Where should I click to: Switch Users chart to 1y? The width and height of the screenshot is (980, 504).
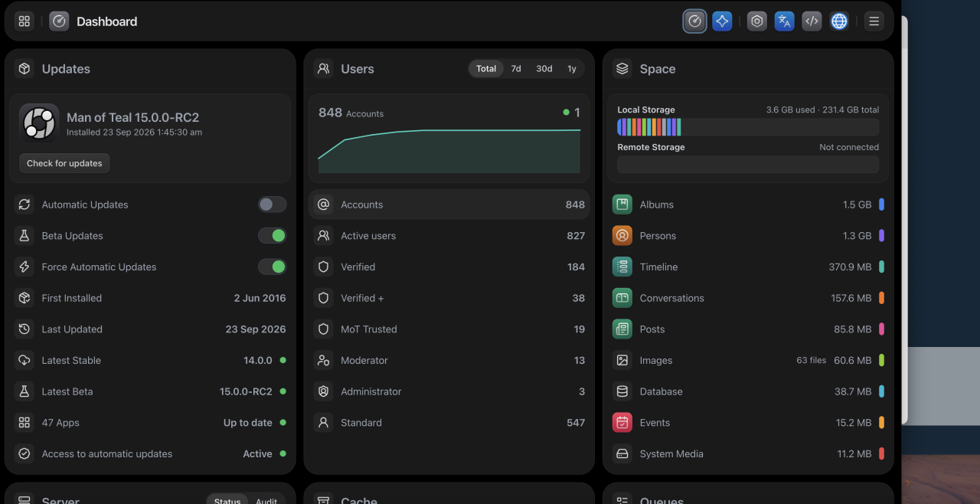[x=572, y=69]
